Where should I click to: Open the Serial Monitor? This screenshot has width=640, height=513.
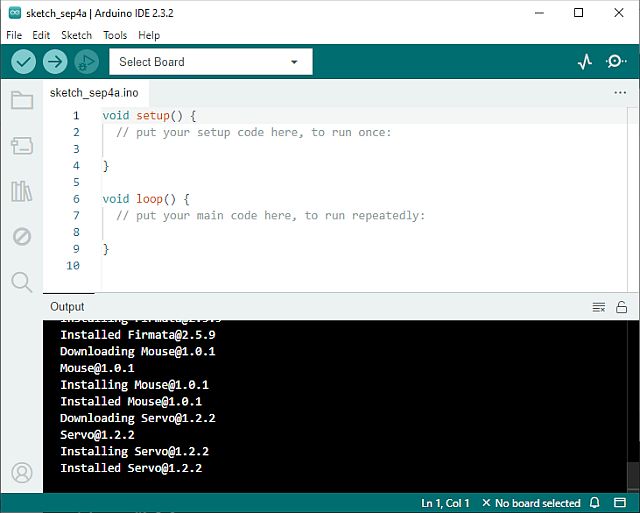point(616,62)
